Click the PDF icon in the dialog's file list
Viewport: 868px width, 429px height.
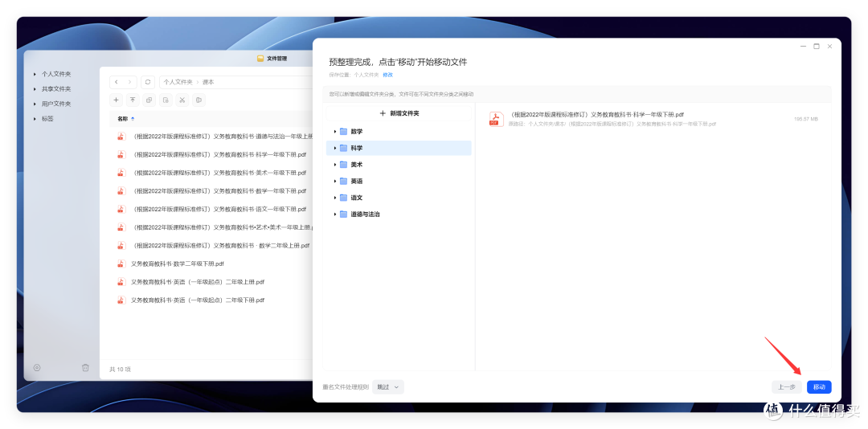(496, 119)
